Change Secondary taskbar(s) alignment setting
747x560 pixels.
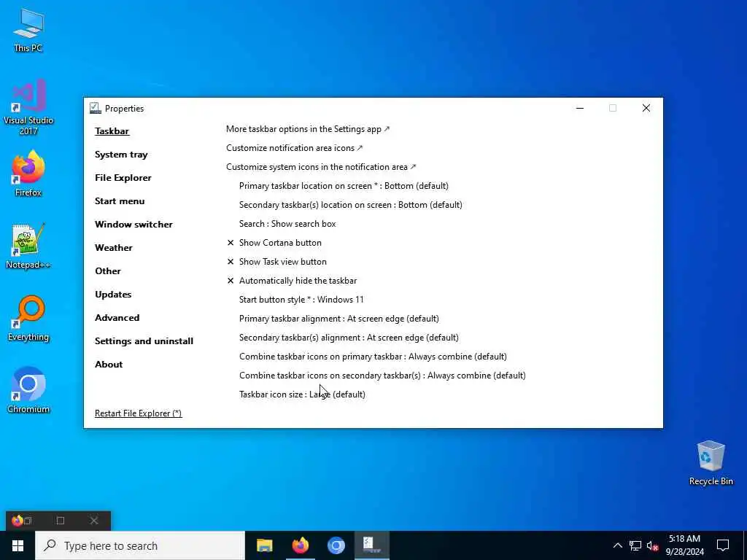coord(349,338)
